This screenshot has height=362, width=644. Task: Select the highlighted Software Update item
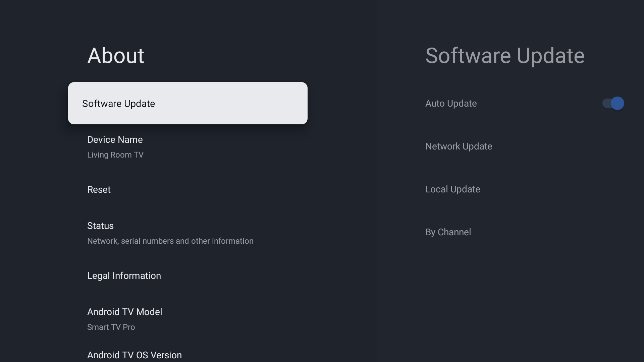point(118,104)
